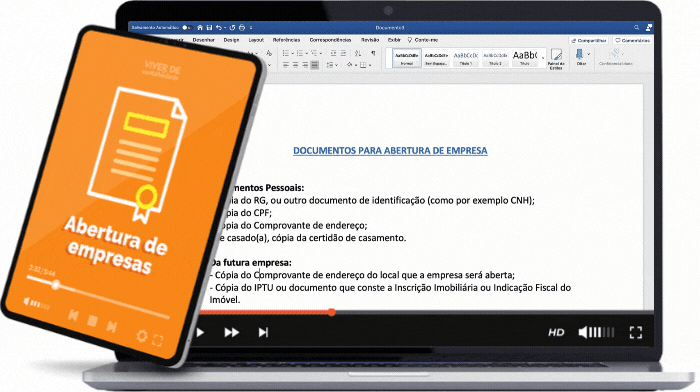
Task: Click the Comentários button
Action: tap(633, 41)
